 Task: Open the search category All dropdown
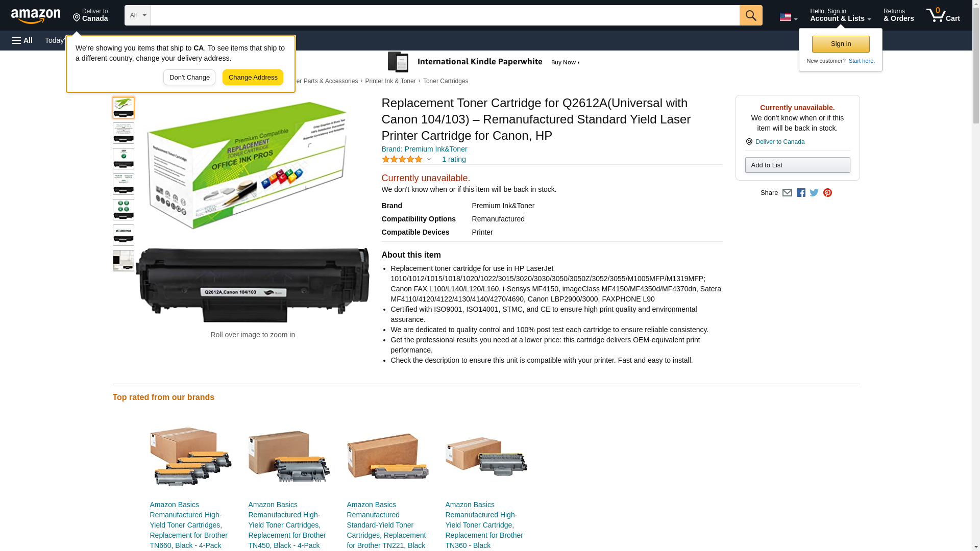pos(138,15)
